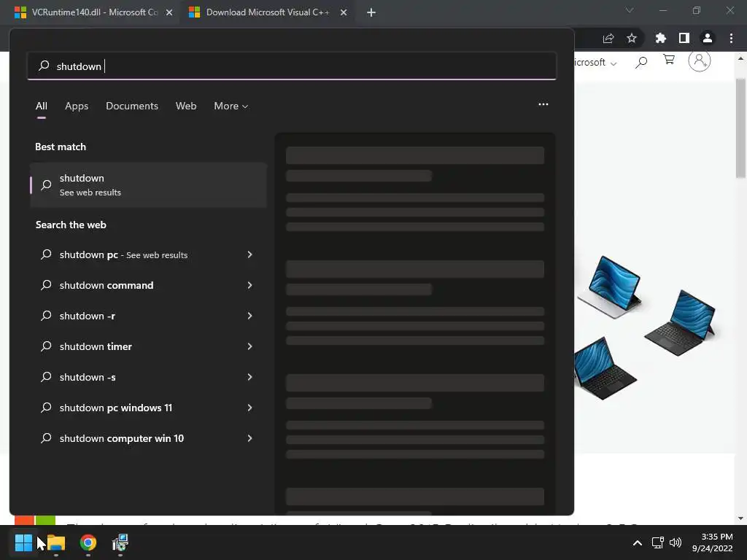This screenshot has width=747, height=560.
Task: Close the Download Microsoft Visual C++ tab
Action: (x=344, y=12)
